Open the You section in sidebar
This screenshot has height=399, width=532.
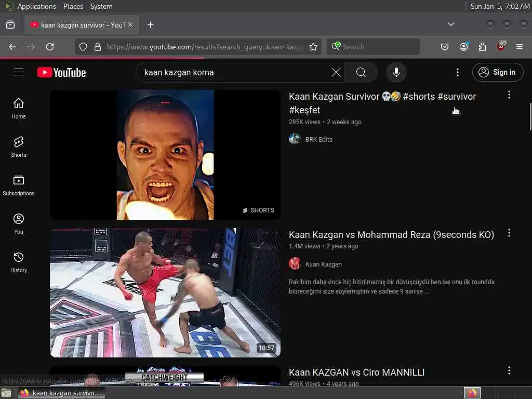click(19, 224)
